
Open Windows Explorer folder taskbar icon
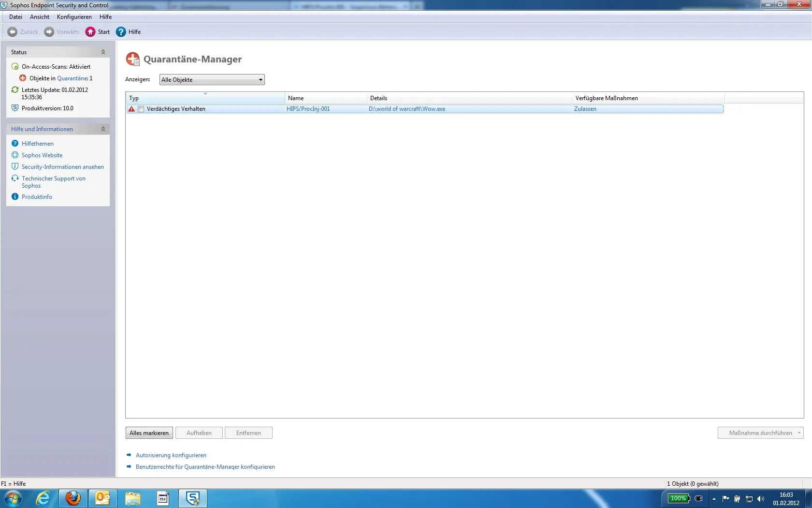[132, 498]
